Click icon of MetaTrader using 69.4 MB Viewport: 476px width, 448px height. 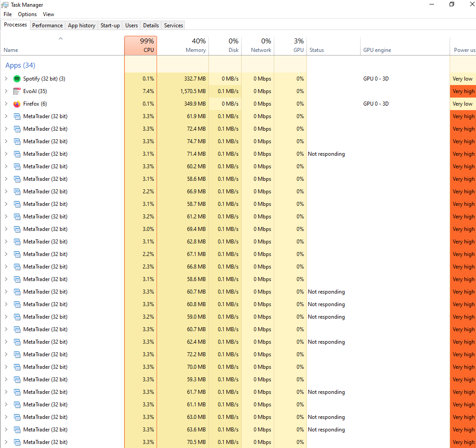coord(17,229)
